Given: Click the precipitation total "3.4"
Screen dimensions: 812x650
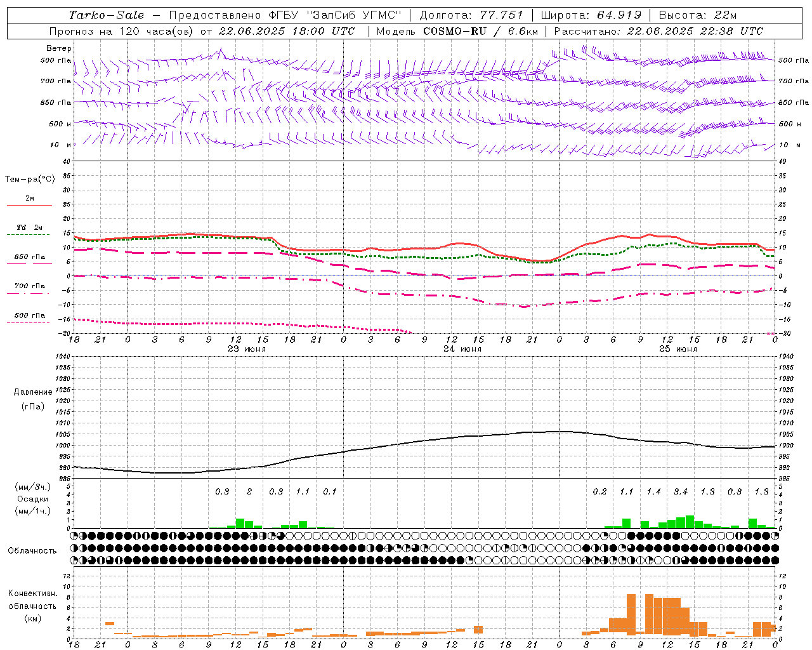Looking at the screenshot, I should [x=681, y=491].
